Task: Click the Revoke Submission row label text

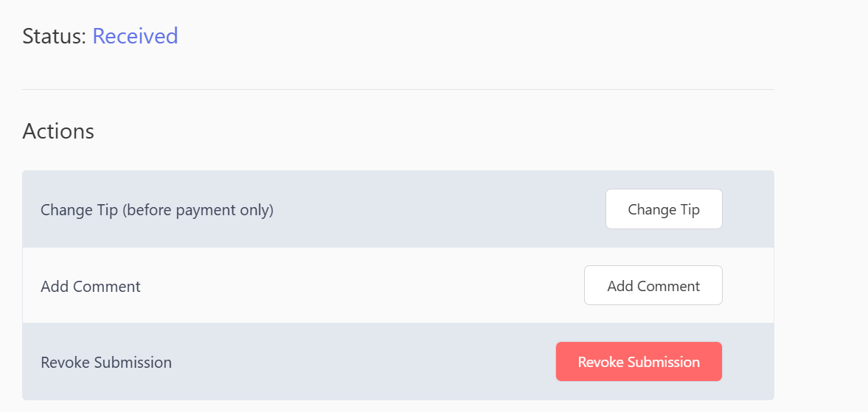Action: (x=106, y=363)
